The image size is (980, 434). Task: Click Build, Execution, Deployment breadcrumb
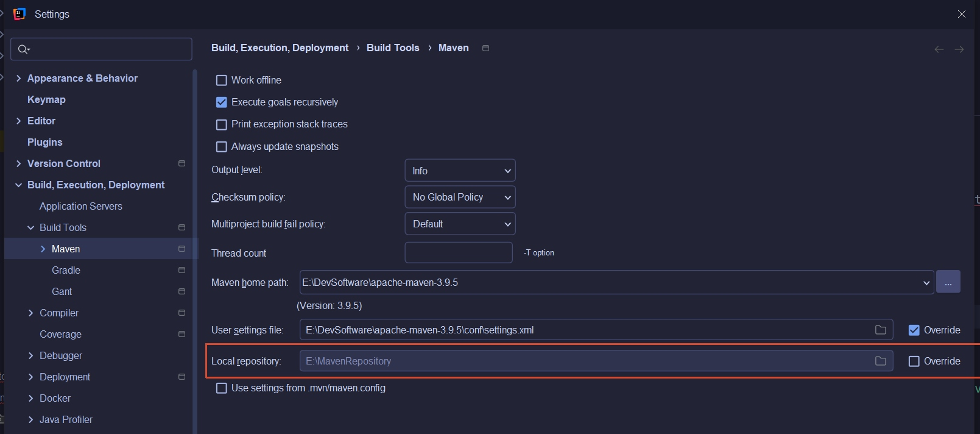(x=280, y=48)
